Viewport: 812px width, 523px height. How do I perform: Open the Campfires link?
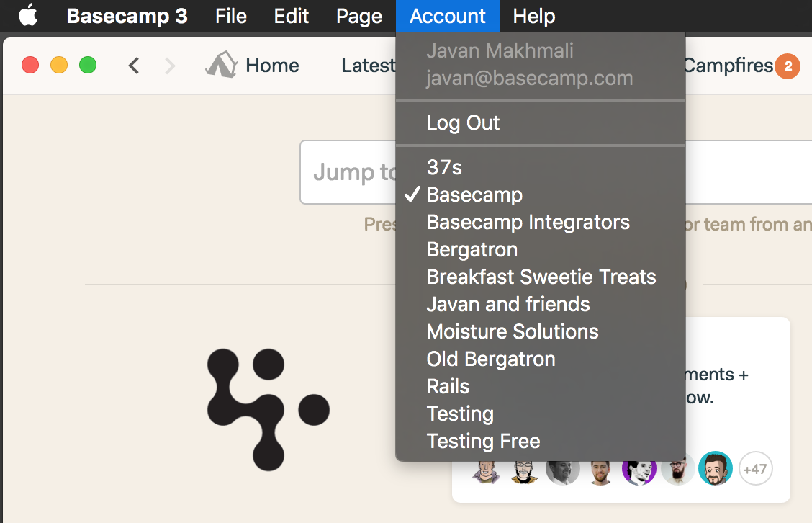(728, 66)
